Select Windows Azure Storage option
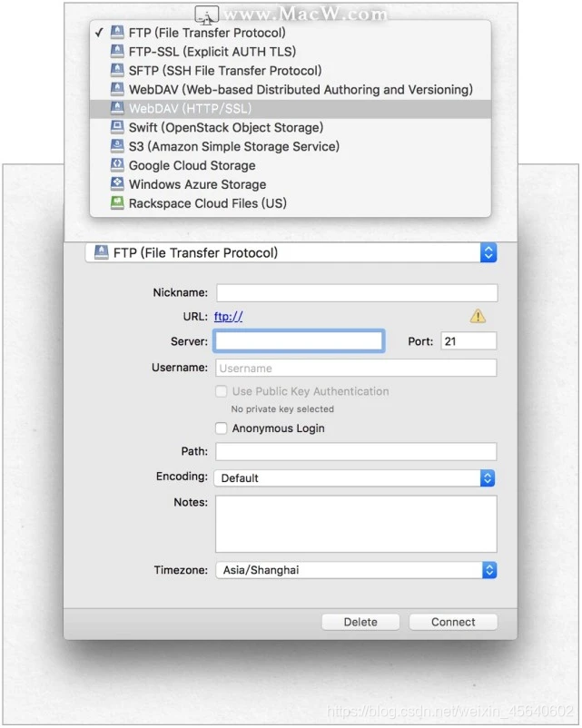Viewport: 582px width, 728px height. coord(291,184)
